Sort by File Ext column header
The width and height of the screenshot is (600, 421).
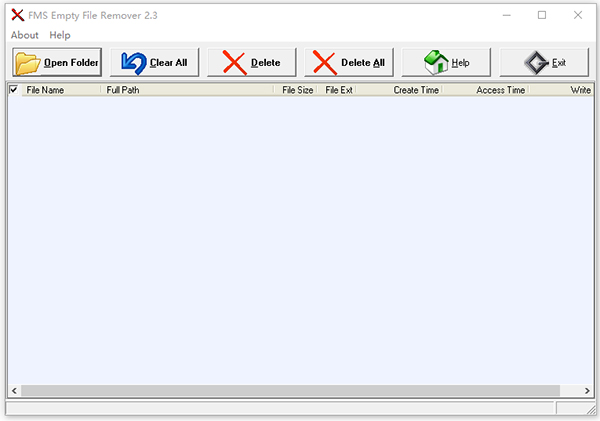(337, 90)
